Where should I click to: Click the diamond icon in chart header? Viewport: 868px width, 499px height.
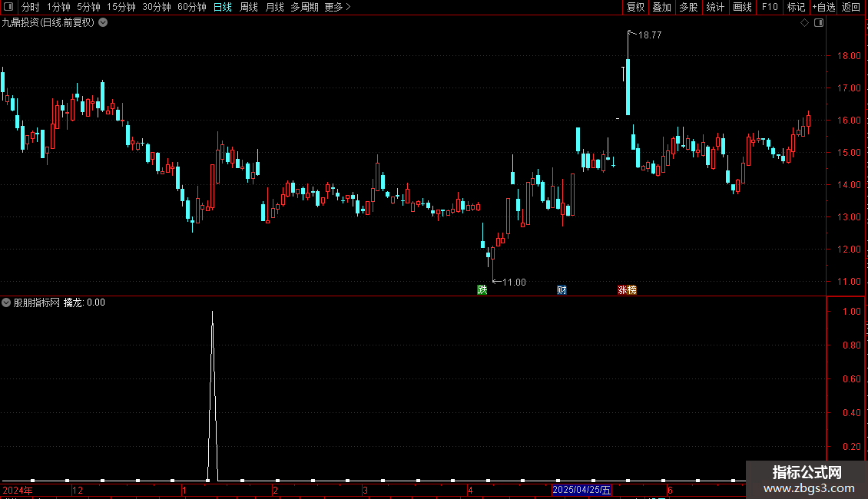tap(805, 23)
